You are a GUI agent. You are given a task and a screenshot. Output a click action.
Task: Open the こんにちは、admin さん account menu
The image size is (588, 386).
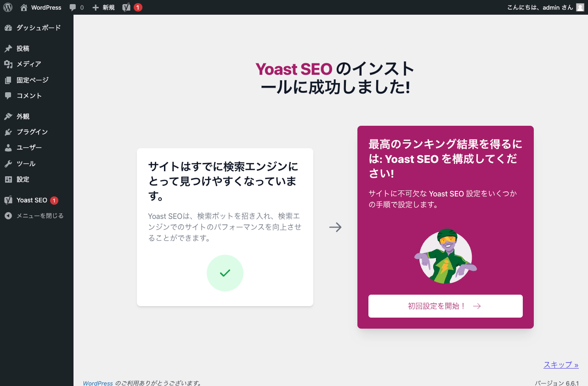click(546, 7)
